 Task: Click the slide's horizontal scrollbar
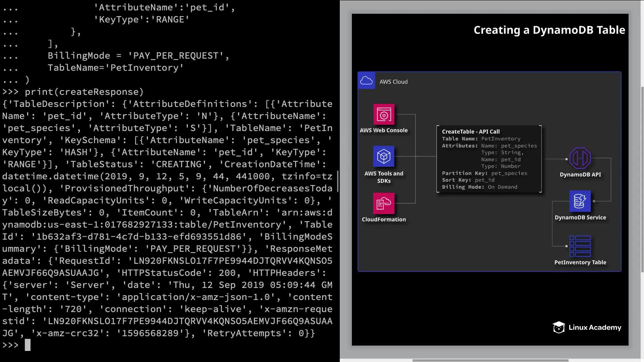pos(490,360)
